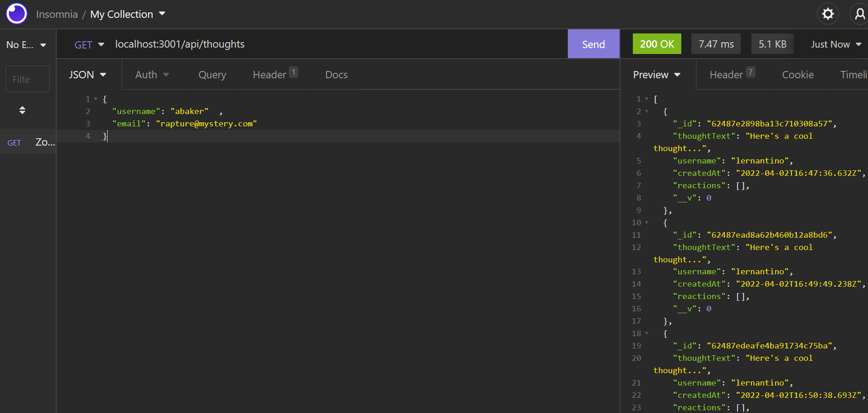Click the 200 OK status badge
This screenshot has height=413, width=868.
[657, 43]
